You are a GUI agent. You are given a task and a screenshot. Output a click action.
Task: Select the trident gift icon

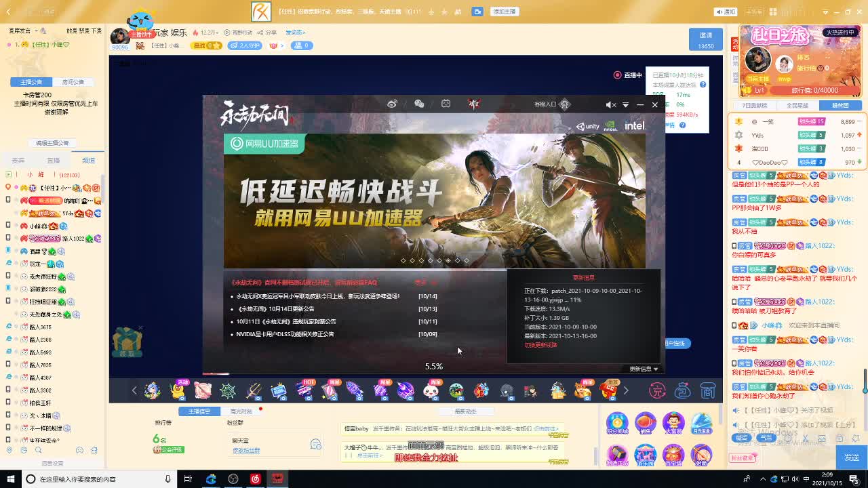click(x=254, y=390)
